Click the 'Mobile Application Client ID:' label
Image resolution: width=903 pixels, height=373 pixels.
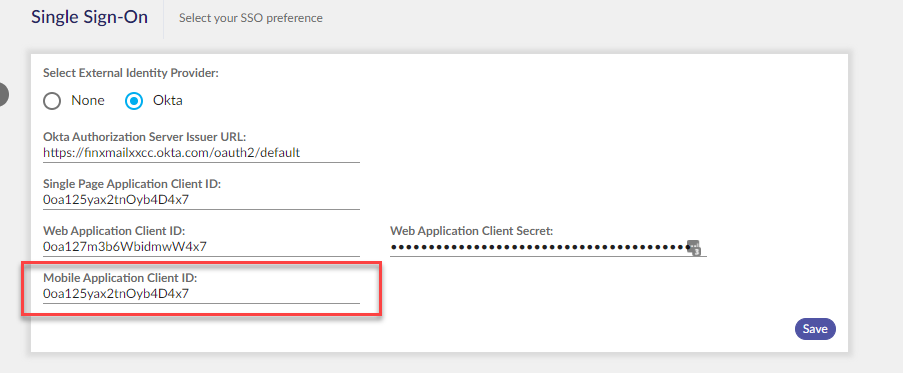(120, 277)
